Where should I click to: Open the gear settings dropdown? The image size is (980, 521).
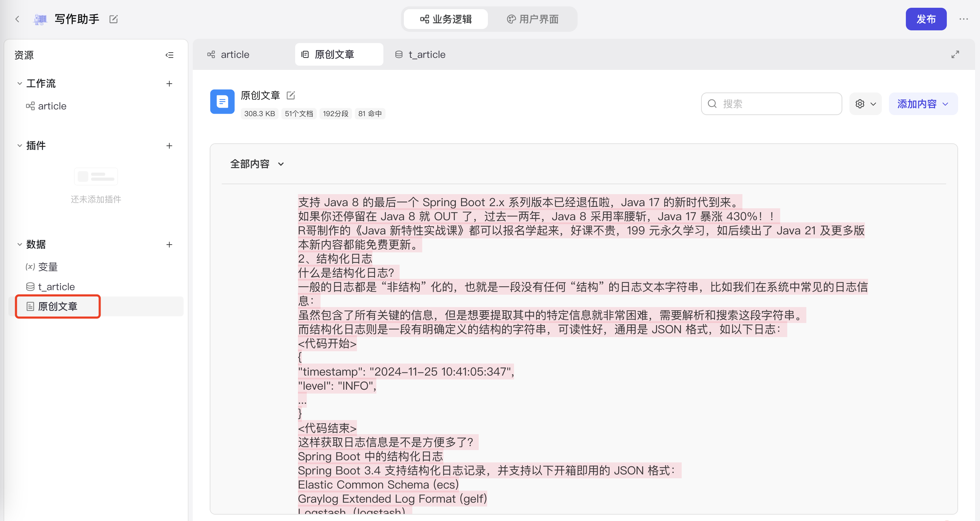[865, 104]
